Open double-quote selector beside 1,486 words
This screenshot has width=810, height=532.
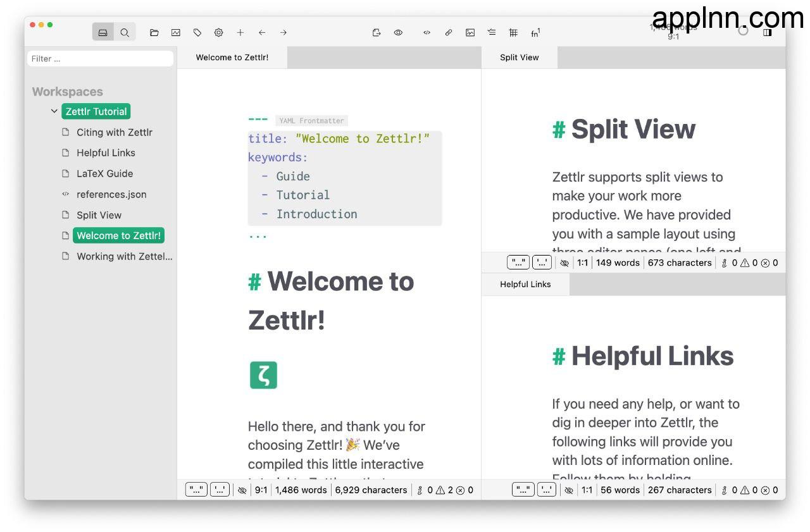196,490
